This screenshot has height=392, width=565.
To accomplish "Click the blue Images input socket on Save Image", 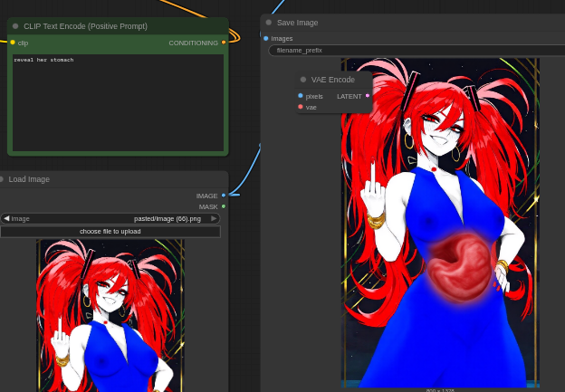I will 266,38.
